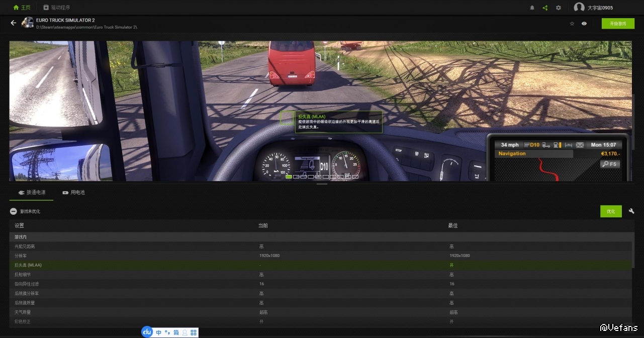Select the 用电池 battery tab

coord(73,193)
